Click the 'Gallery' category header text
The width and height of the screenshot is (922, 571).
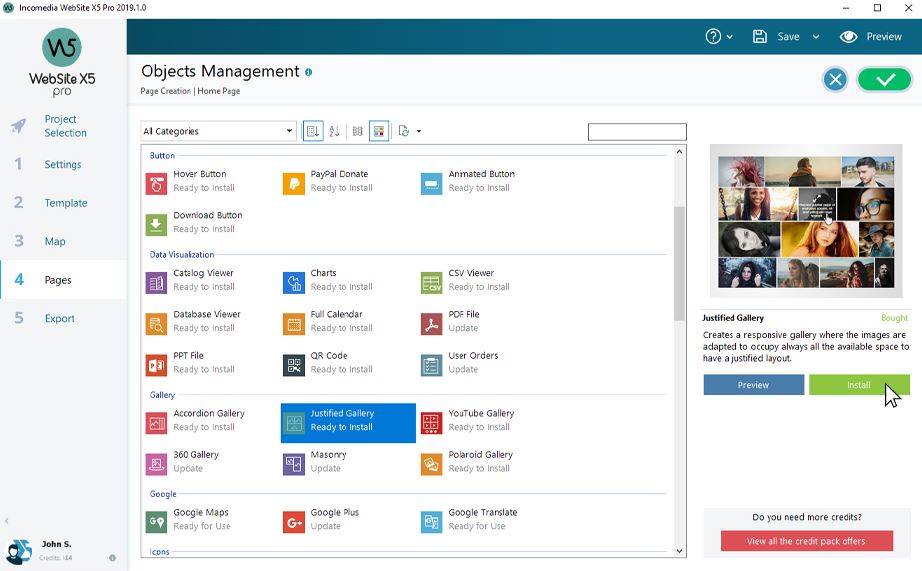tap(162, 395)
